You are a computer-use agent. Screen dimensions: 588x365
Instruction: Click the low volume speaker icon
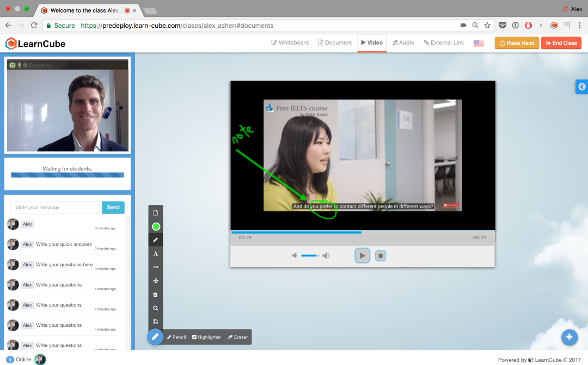point(295,255)
